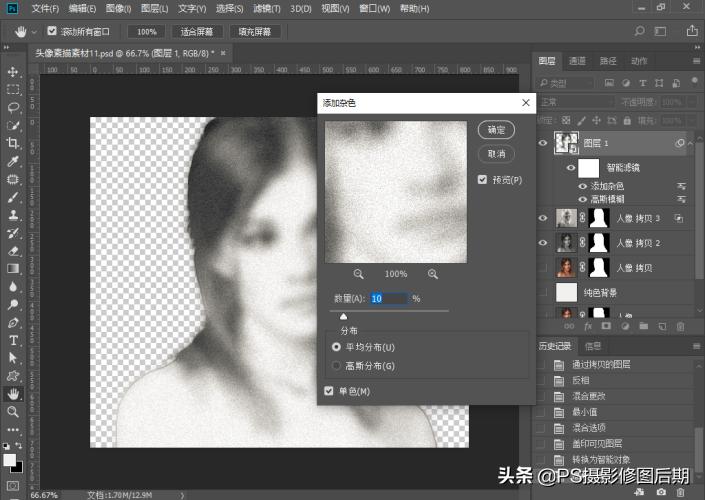The height and width of the screenshot is (500, 705).
Task: Click 确定 button in Add Noise dialog
Action: pos(496,130)
